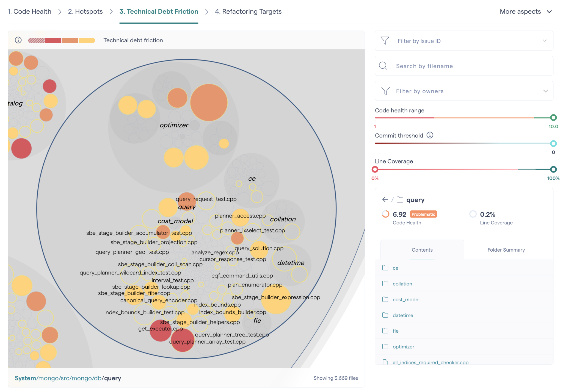Switch to the Folder Summary tab
This screenshot has height=392, width=563.
pos(506,250)
